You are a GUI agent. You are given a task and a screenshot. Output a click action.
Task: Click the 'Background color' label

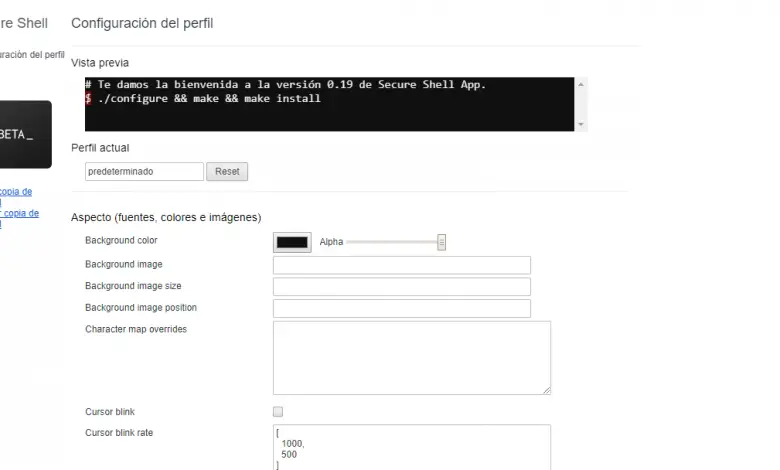pos(121,240)
